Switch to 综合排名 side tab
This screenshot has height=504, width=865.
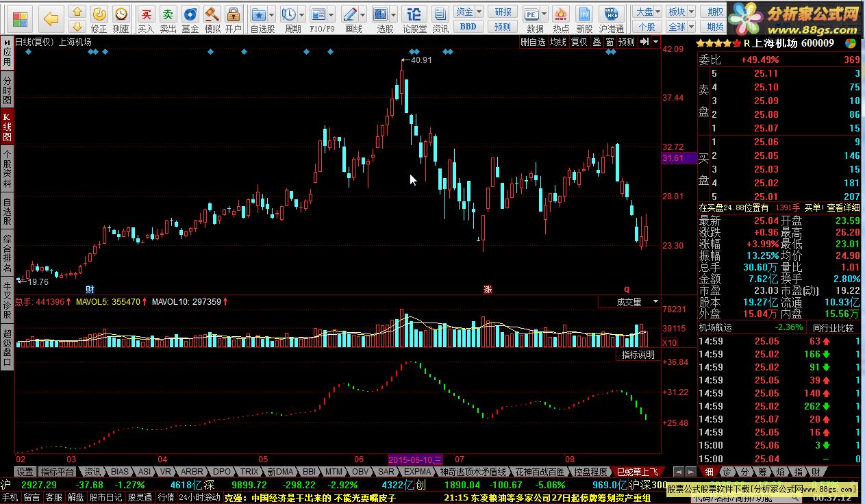coord(7,253)
